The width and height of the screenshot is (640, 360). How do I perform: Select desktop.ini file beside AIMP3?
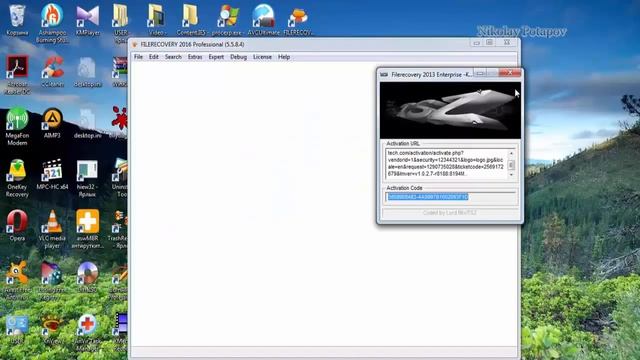(87, 123)
